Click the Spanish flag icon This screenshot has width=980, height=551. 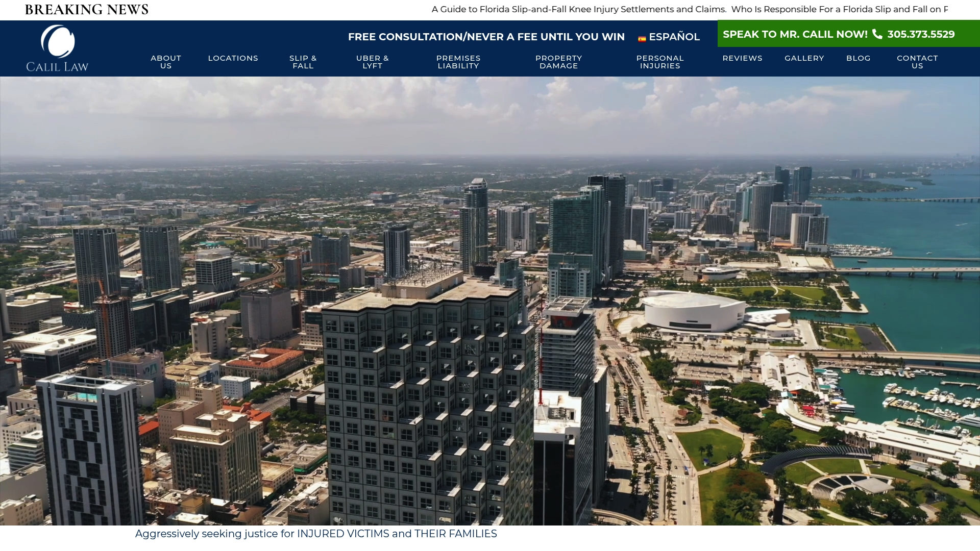click(x=642, y=38)
